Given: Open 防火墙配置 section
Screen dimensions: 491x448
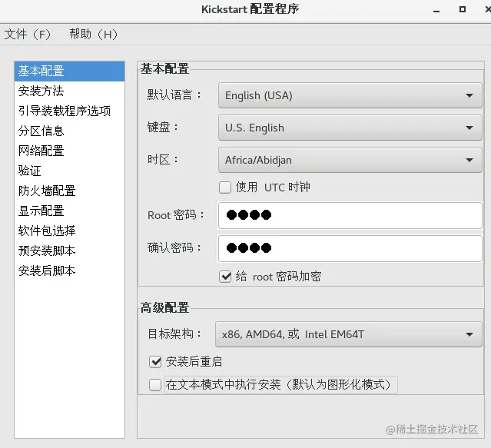Looking at the screenshot, I should (x=69, y=191).
